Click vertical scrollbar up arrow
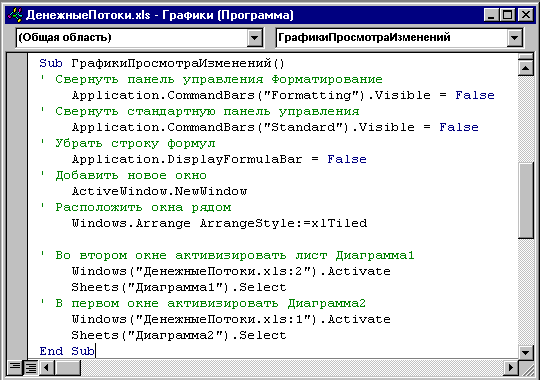This screenshot has height=384, width=541. pyautogui.click(x=525, y=68)
